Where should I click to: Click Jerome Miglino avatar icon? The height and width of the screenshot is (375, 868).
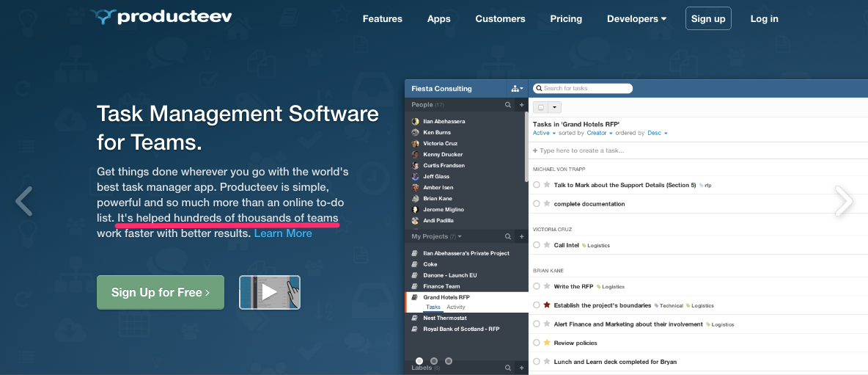(415, 210)
